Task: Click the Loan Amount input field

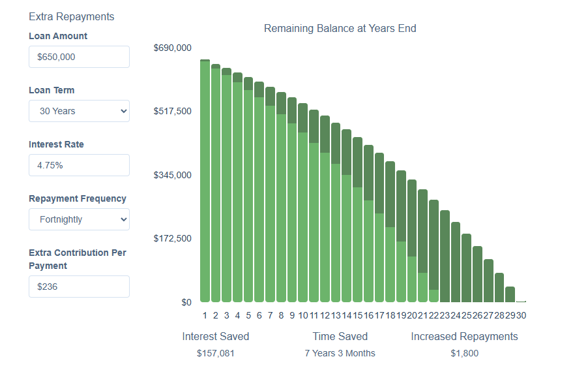Action: point(79,57)
